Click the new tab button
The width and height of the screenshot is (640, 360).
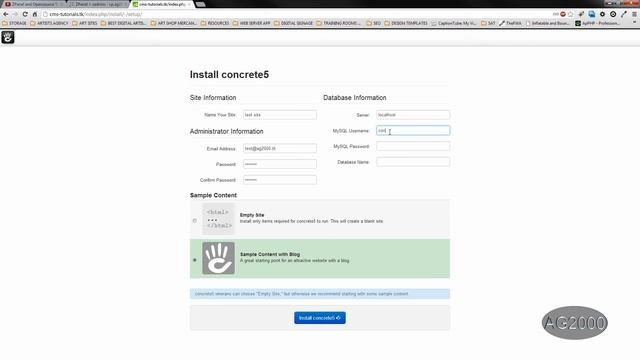point(200,4)
